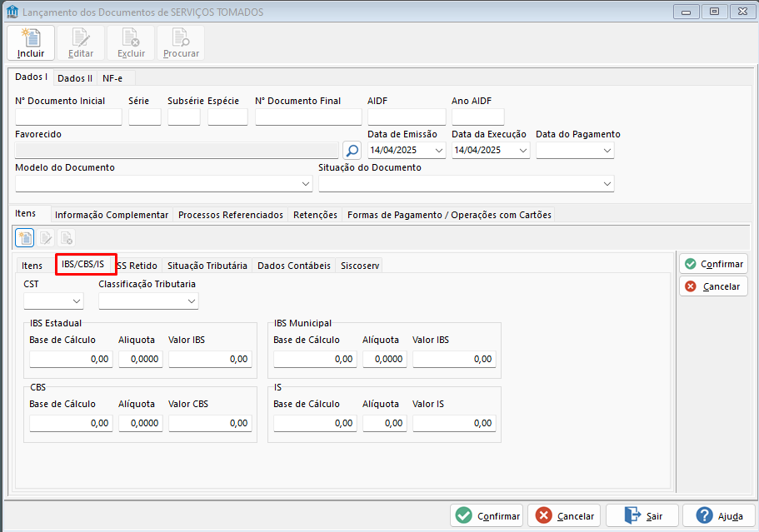Cancel the item with the side Cancelar button

pos(713,286)
